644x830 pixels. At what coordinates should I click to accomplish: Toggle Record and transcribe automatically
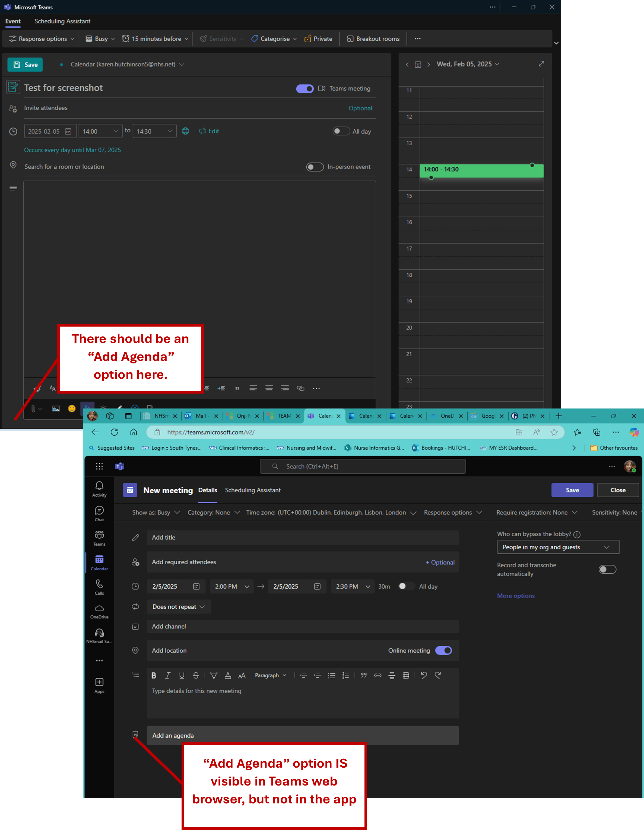[607, 569]
